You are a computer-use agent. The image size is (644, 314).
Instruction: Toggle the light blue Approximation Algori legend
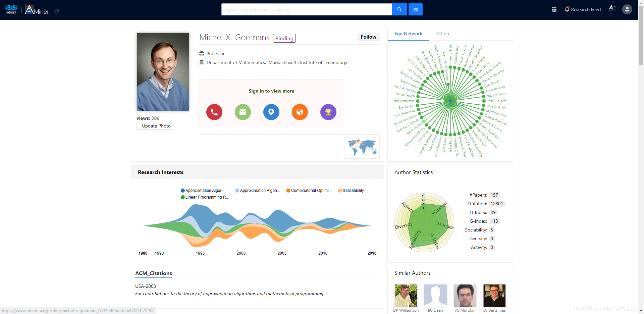(258, 191)
